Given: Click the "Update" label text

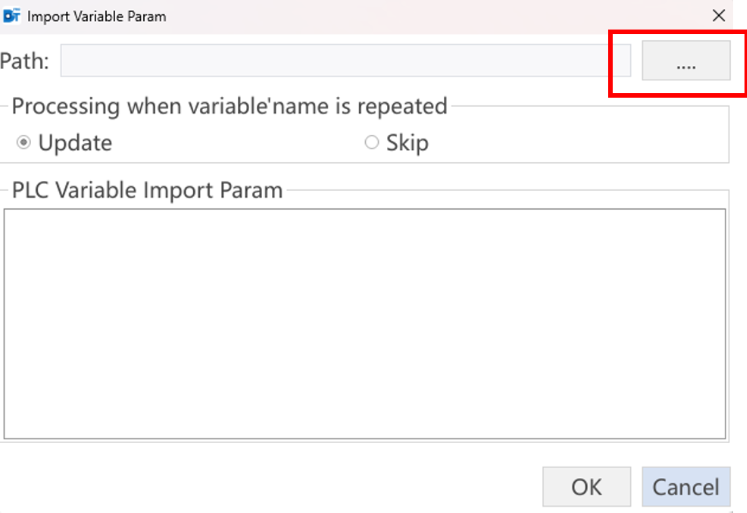Looking at the screenshot, I should (x=75, y=143).
